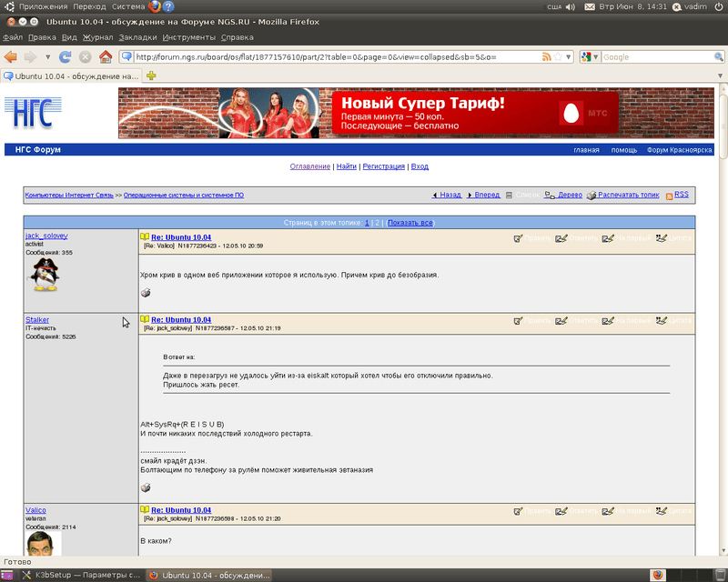Viewport: 728px width, 582px height.
Task: Click print icon under jack_solovey's post
Action: click(x=146, y=293)
